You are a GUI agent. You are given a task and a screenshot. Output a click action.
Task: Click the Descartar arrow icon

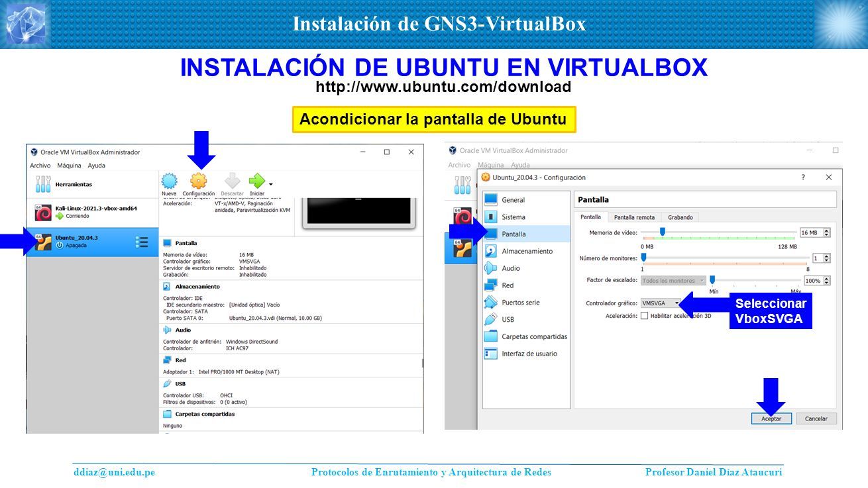232,181
